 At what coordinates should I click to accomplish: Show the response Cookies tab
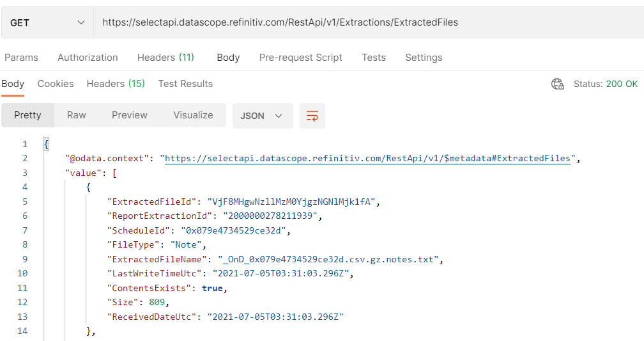click(x=56, y=84)
